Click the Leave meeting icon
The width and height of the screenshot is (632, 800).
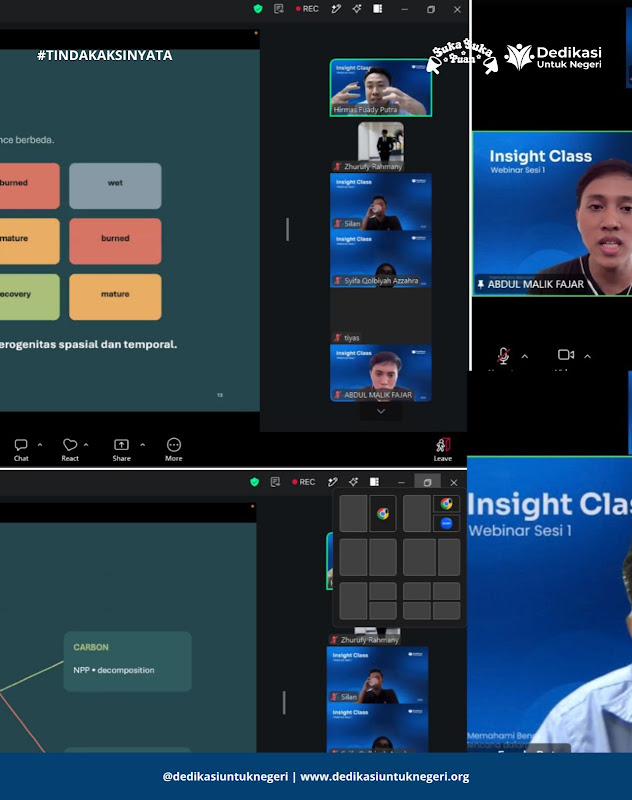click(443, 449)
